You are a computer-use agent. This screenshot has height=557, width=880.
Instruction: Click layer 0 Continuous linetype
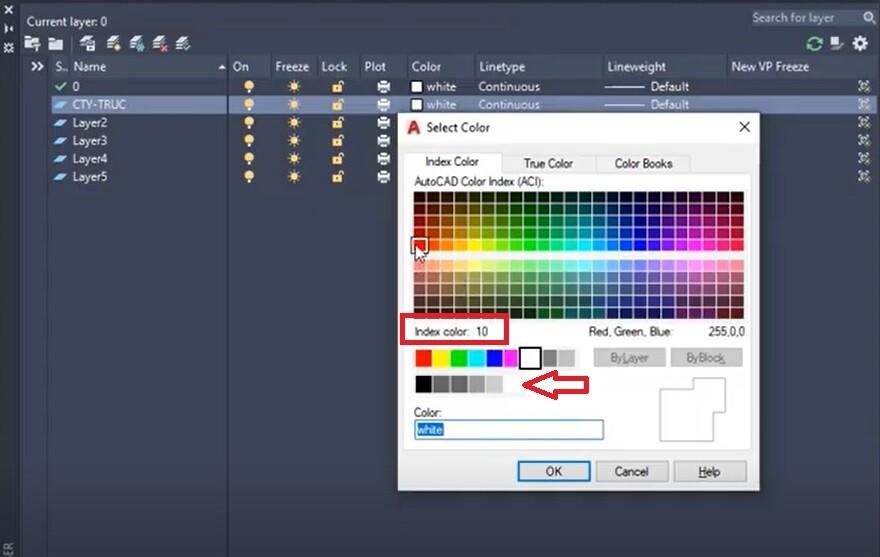point(508,86)
